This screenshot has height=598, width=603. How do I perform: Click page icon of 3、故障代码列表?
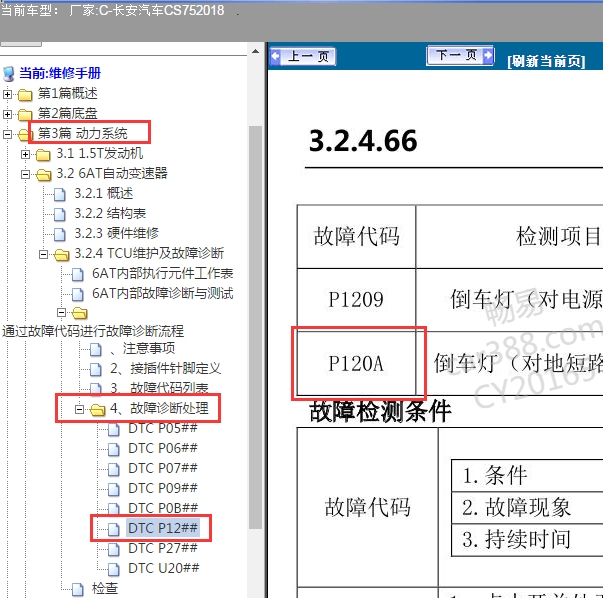point(96,388)
